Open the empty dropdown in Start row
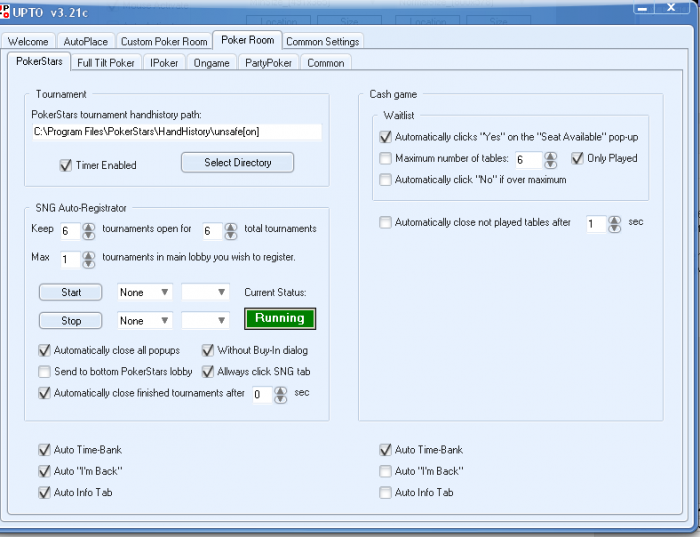700x537 pixels. [x=205, y=292]
